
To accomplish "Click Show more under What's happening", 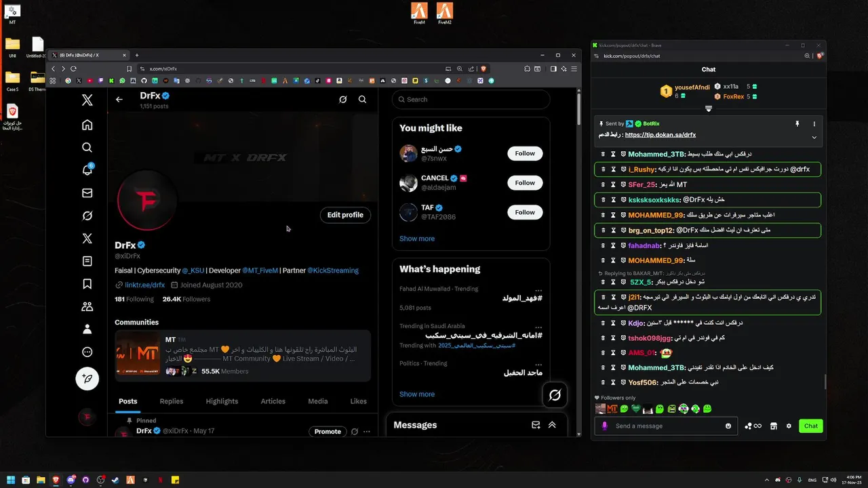I will 417,394.
